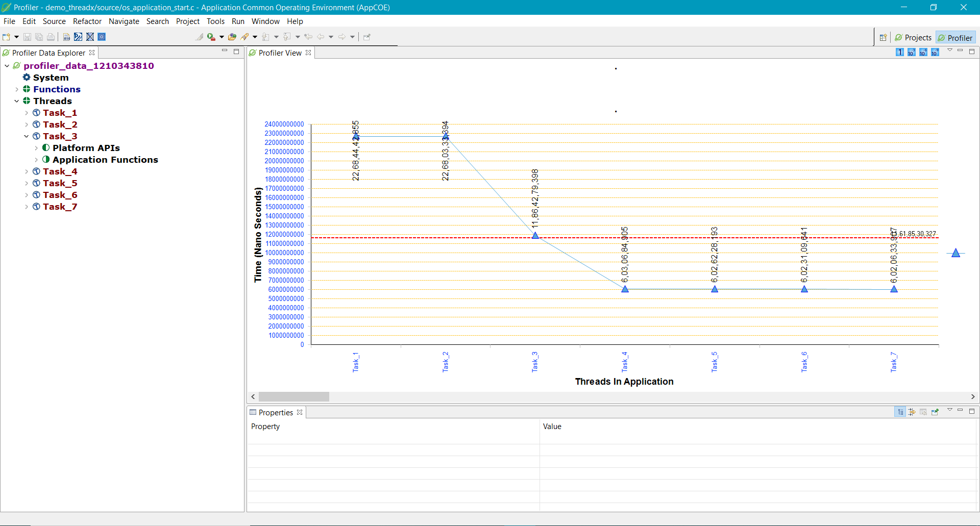Switch chart to milliseconds 10^-3 unit
The image size is (980, 526).
coord(911,52)
